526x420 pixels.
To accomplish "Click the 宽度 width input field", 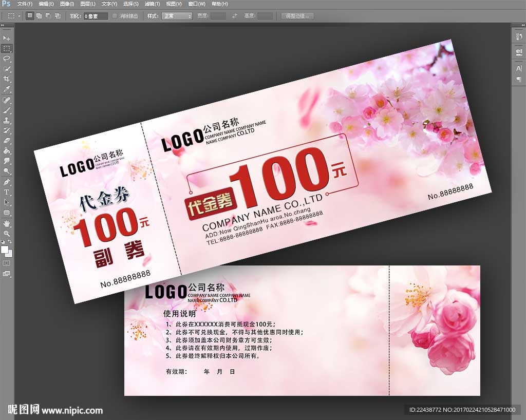I will coord(218,16).
